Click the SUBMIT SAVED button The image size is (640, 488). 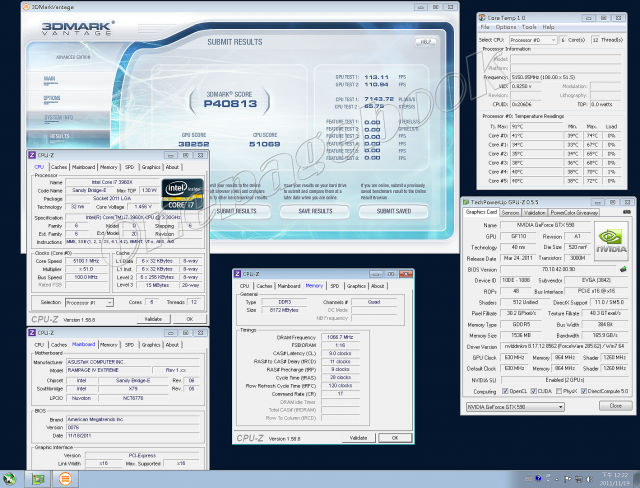point(393,211)
